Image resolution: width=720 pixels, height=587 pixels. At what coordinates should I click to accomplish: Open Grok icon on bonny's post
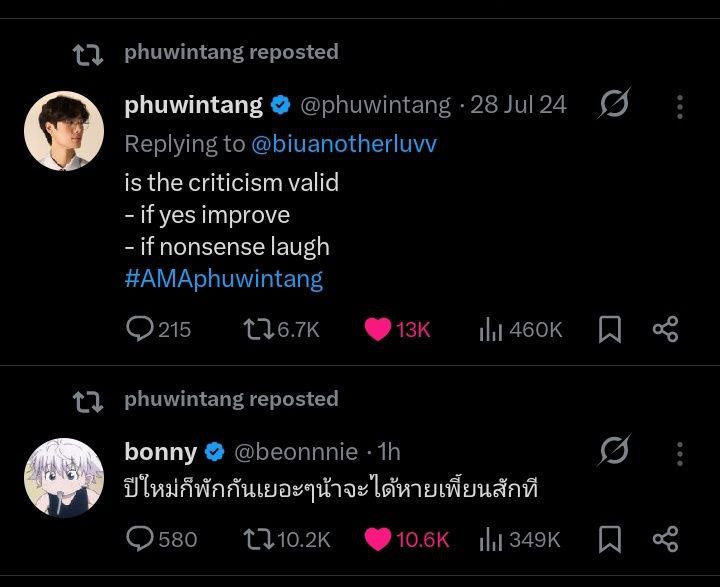[613, 452]
